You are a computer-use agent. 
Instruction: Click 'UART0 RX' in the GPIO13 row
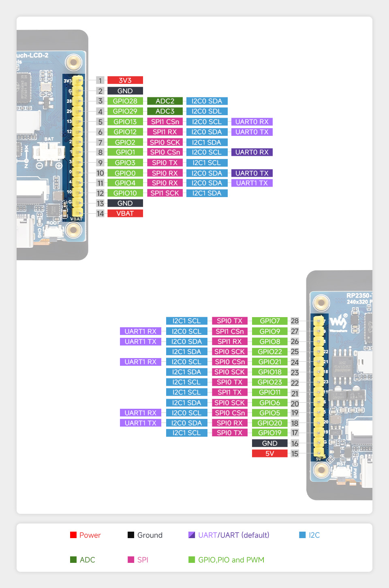tap(252, 122)
